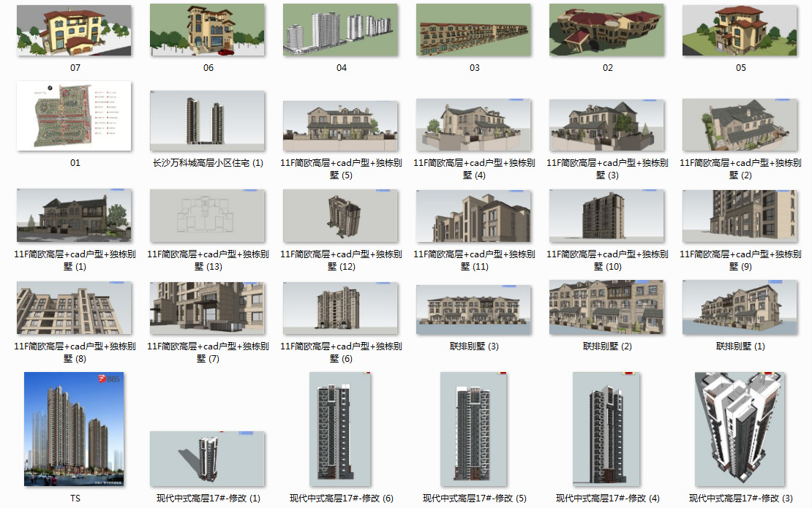
Task: Select the 03 row-house thumbnail
Action: 473,30
